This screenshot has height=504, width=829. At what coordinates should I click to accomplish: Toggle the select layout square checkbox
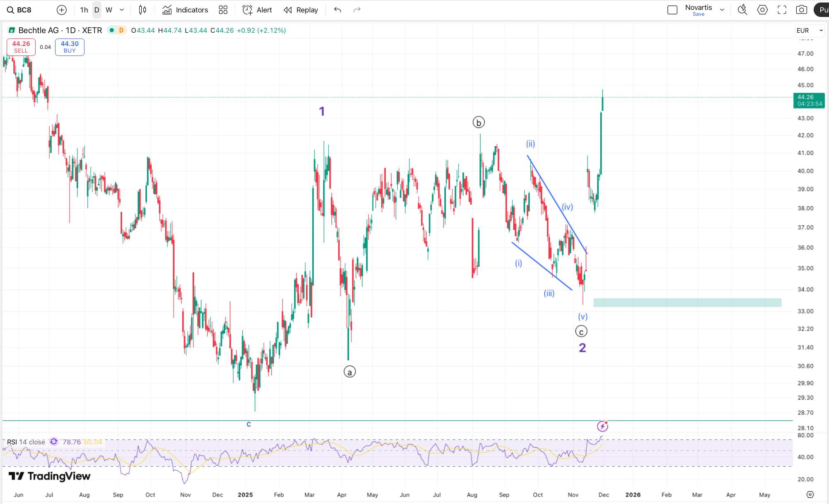672,10
